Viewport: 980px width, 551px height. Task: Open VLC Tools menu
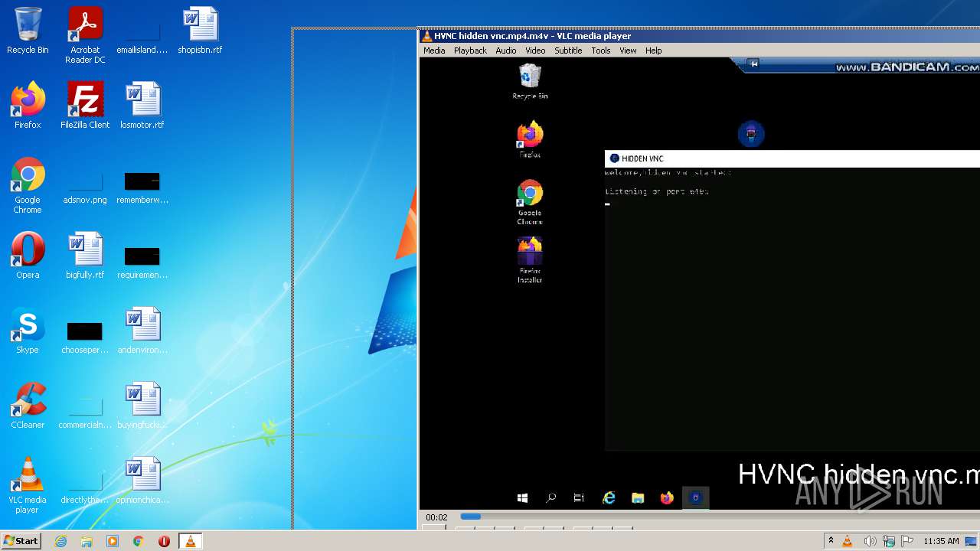click(601, 51)
